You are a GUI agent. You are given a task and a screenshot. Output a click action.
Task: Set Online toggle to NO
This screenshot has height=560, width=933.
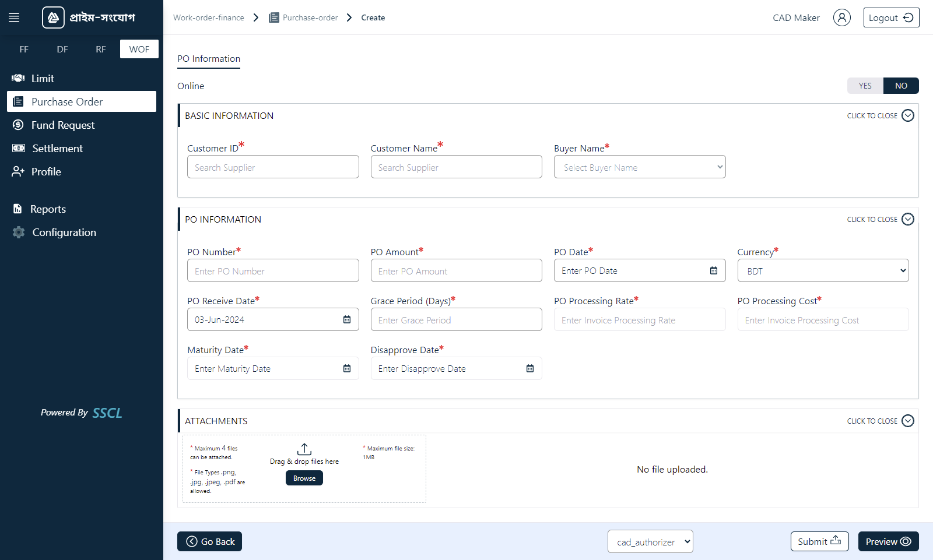(x=901, y=86)
